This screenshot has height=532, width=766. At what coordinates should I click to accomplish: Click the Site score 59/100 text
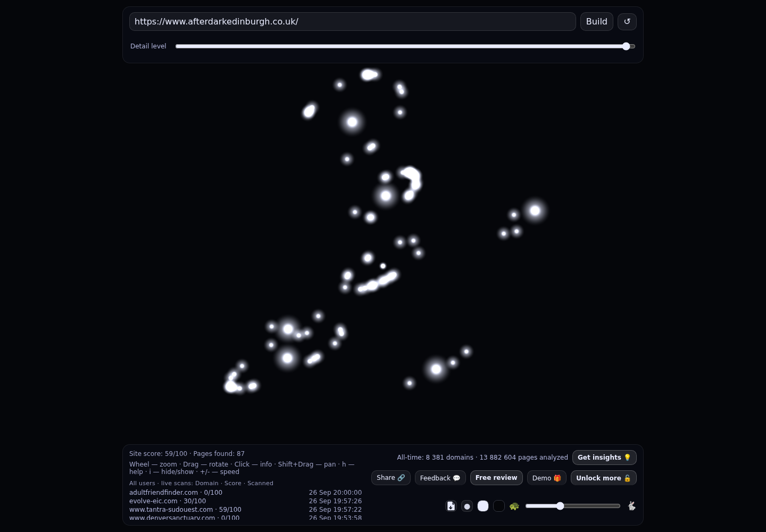click(158, 454)
